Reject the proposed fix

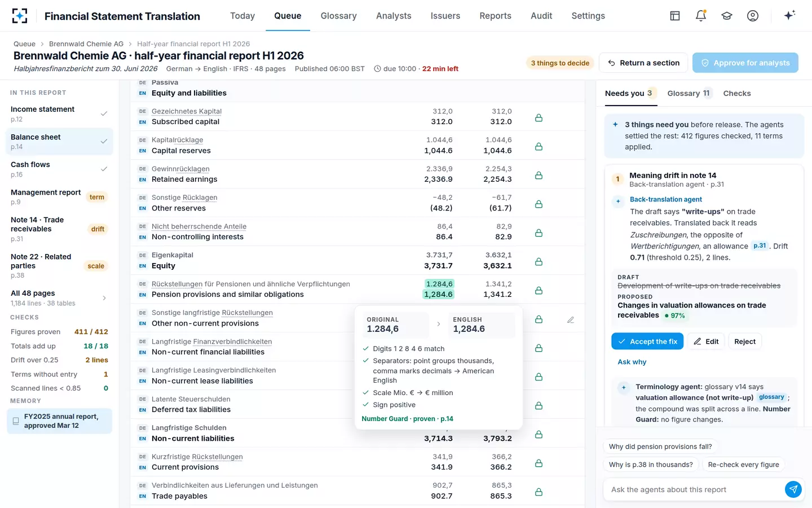pyautogui.click(x=745, y=341)
